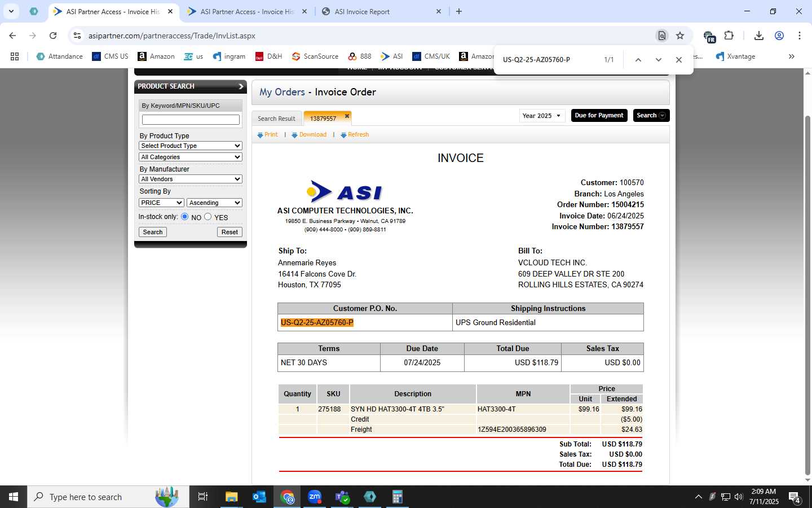This screenshot has width=812, height=508.
Task: Open the Select Product Type dropdown
Action: click(x=191, y=146)
